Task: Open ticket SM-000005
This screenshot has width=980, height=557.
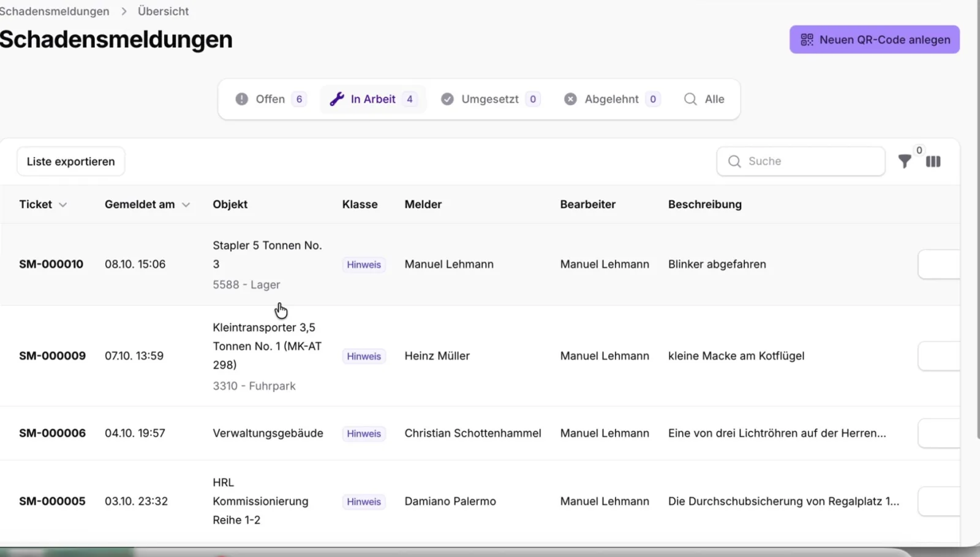Action: (53, 501)
